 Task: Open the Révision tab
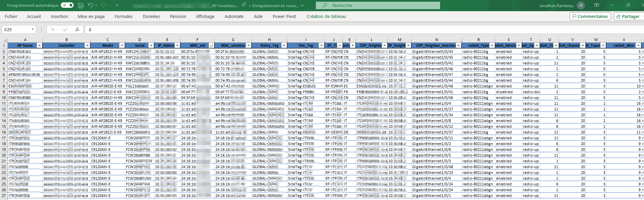tap(178, 16)
